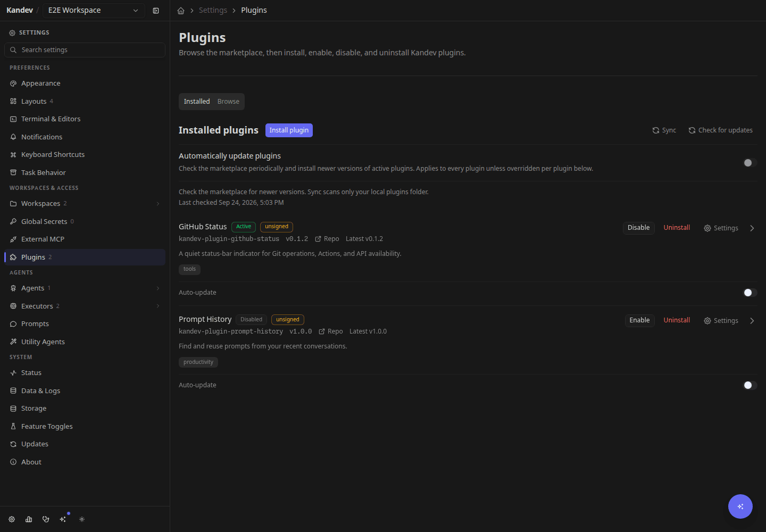This screenshot has width=766, height=532.
Task: Click the Sync button
Action: point(664,130)
